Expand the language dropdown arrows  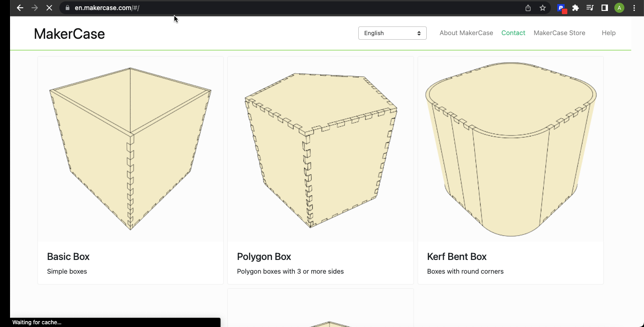pyautogui.click(x=419, y=33)
